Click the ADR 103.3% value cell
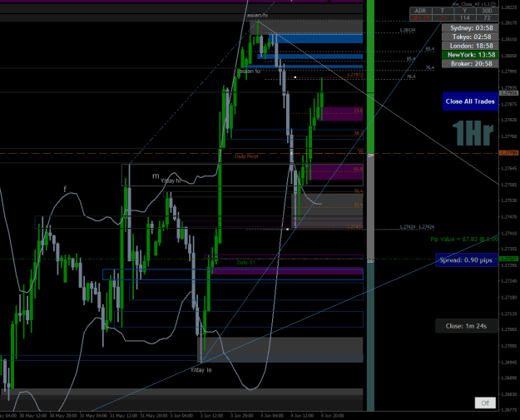520x420 pixels. [x=420, y=18]
